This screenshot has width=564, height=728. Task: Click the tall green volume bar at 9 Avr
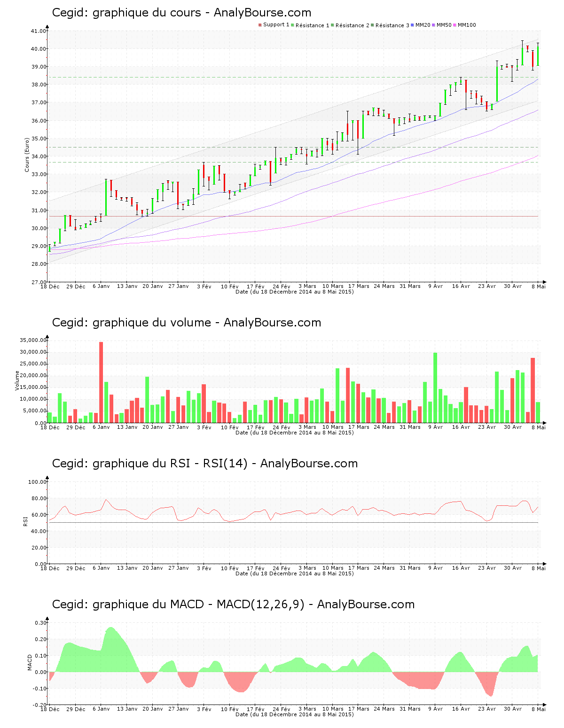pos(435,388)
